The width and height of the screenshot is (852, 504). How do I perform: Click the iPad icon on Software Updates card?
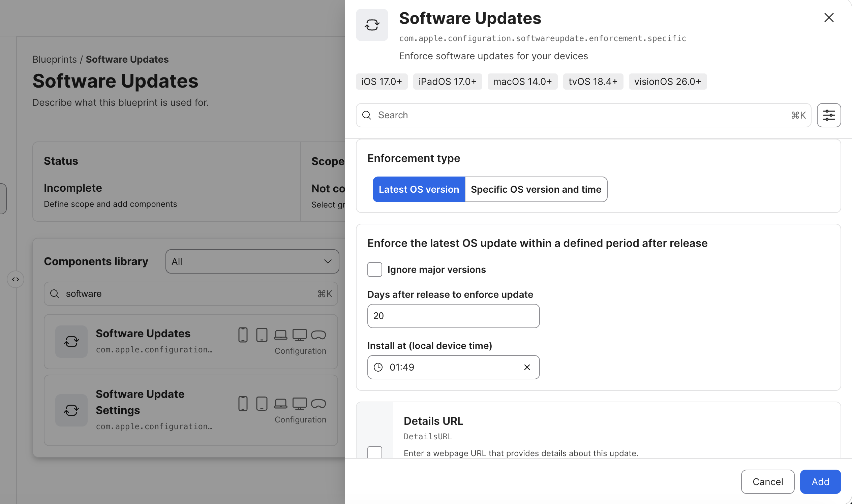coord(262,335)
